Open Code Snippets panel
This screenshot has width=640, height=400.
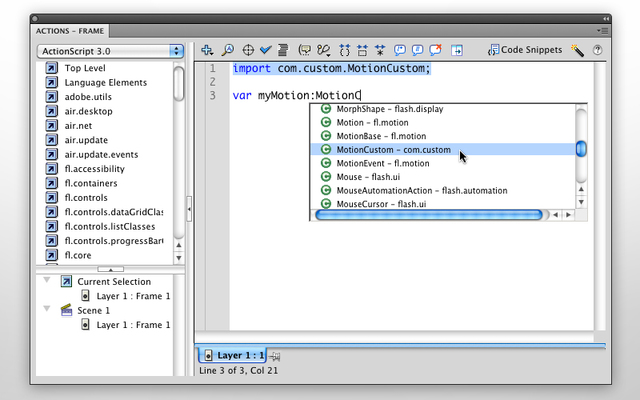click(525, 50)
